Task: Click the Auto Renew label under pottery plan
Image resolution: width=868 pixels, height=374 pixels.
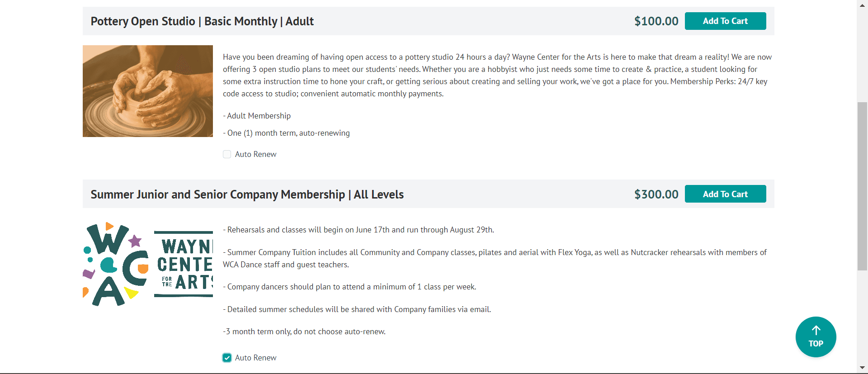Action: (255, 154)
